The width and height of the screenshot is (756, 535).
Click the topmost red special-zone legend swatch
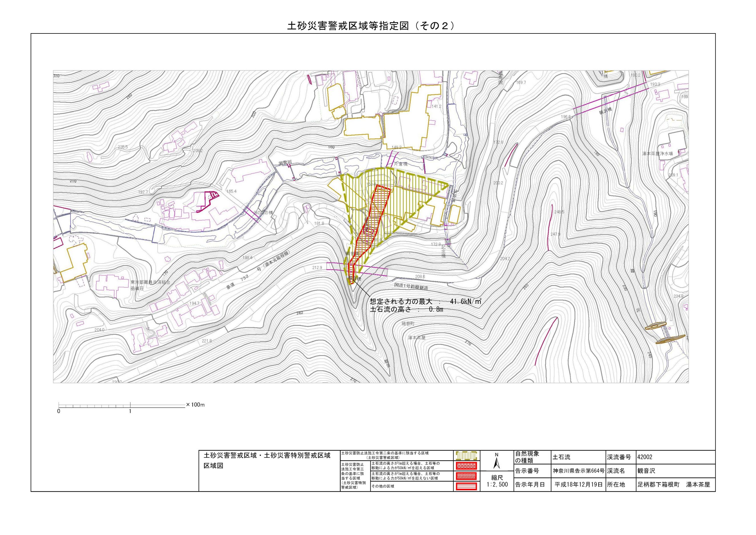pos(467,466)
